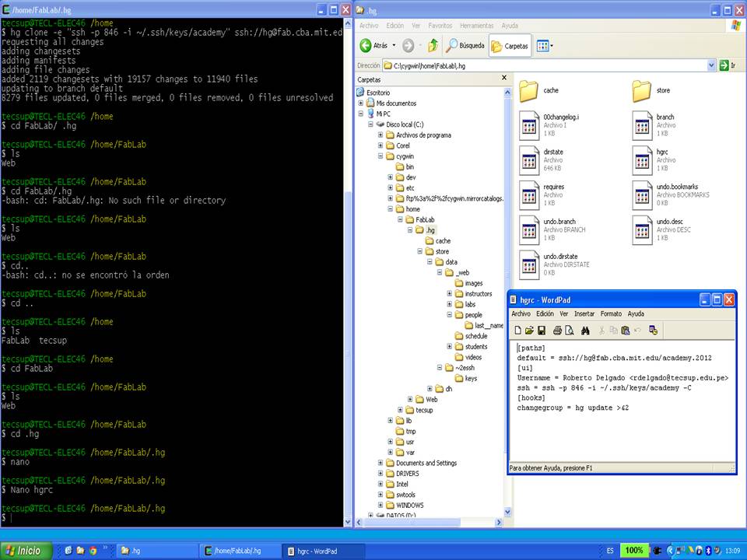
Task: Select the dirstate file
Action: point(542,160)
